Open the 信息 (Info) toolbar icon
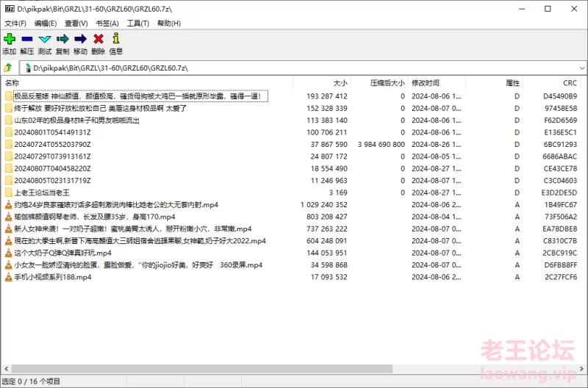This screenshot has height=388, width=588. tap(115, 39)
